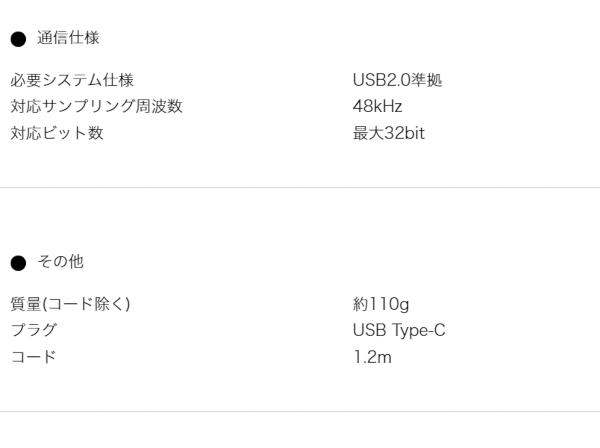
Task: Select the 約110g value
Action: pyautogui.click(x=381, y=305)
